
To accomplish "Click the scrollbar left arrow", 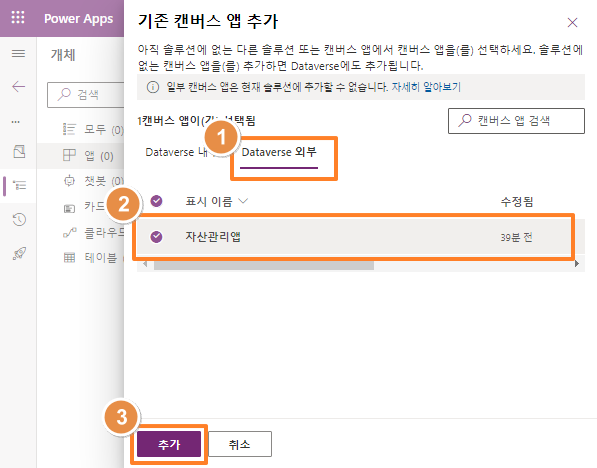I will (x=145, y=264).
